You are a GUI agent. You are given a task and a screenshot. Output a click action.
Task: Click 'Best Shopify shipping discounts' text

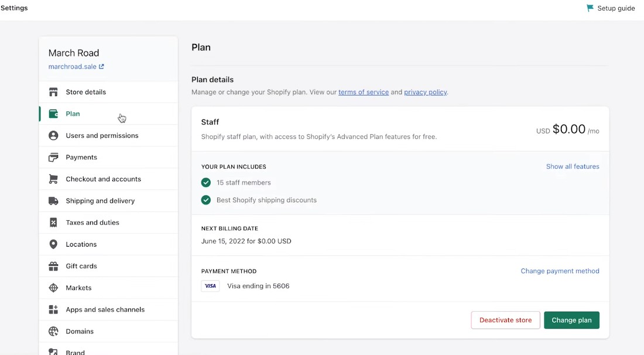[x=266, y=200]
